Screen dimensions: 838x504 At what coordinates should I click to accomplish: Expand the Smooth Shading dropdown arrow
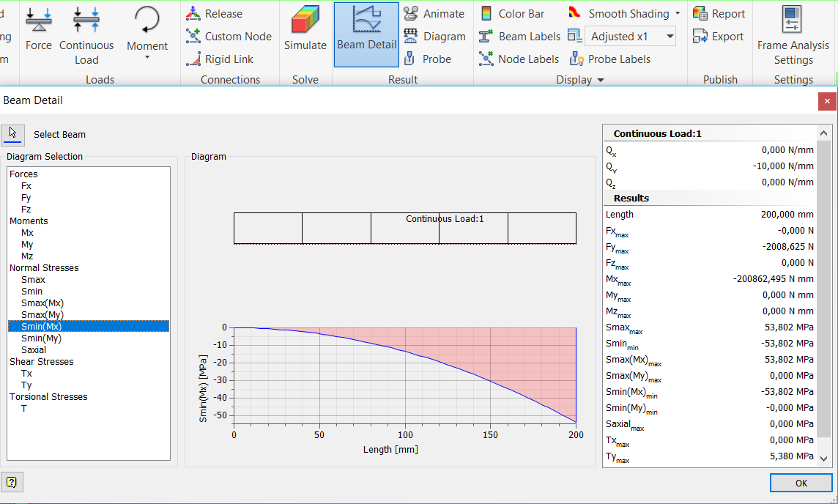[678, 13]
